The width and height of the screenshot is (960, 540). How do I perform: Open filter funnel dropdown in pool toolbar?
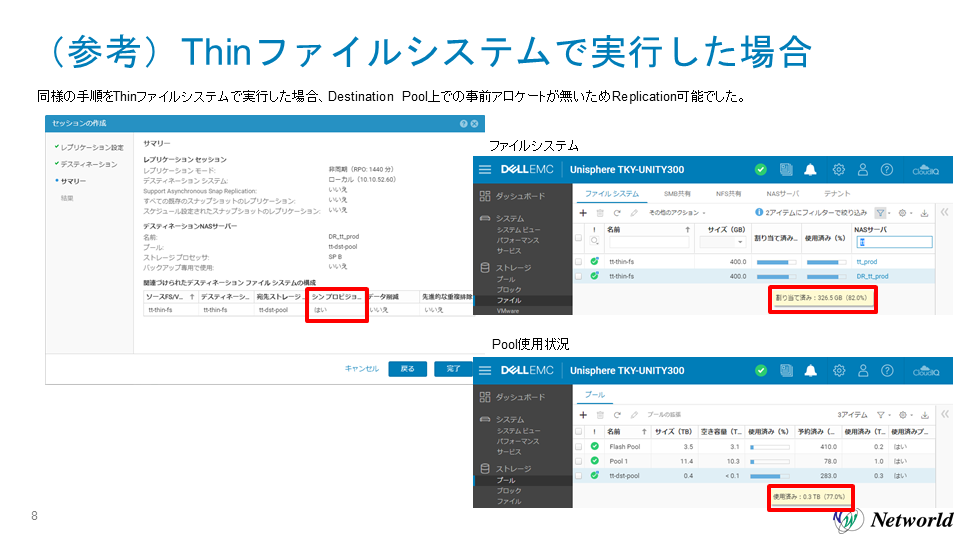882,414
